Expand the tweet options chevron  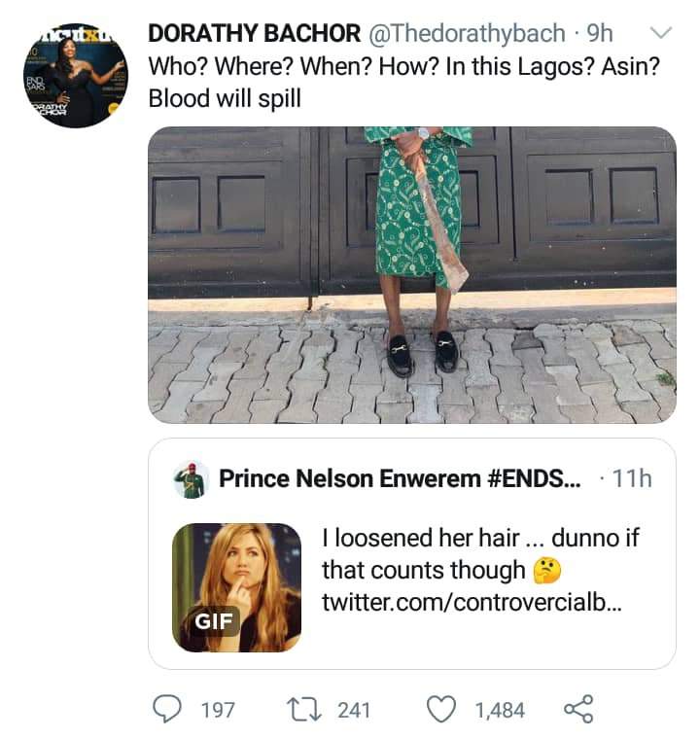tap(661, 33)
